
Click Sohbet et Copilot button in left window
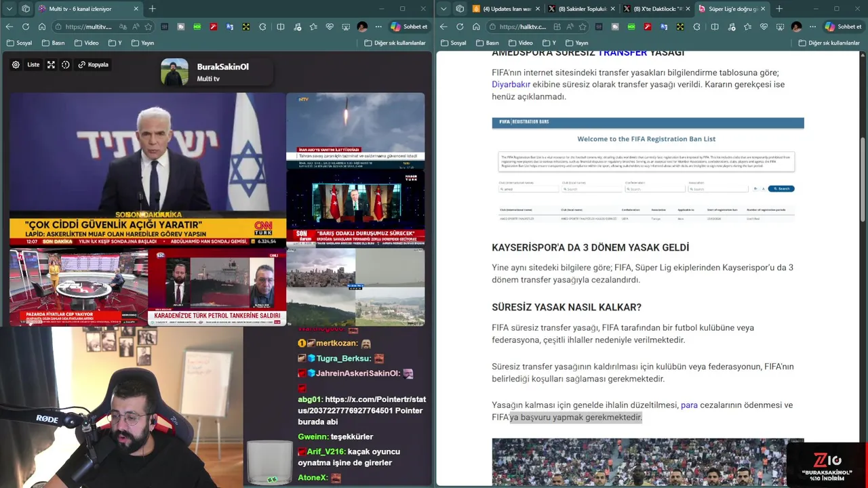coord(409,26)
